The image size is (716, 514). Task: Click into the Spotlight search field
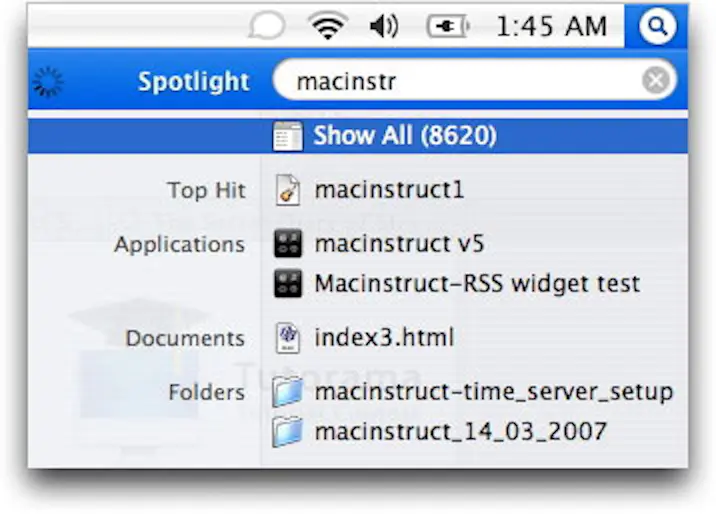coord(474,81)
